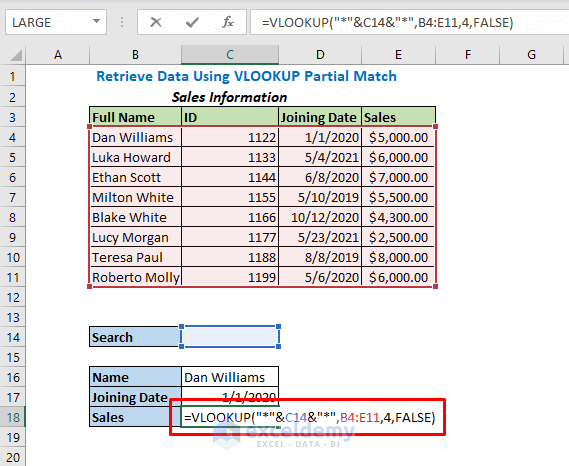This screenshot has height=466, width=569.
Task: Click the result cell 'Dan Williams' in row 16
Action: pyautogui.click(x=230, y=377)
